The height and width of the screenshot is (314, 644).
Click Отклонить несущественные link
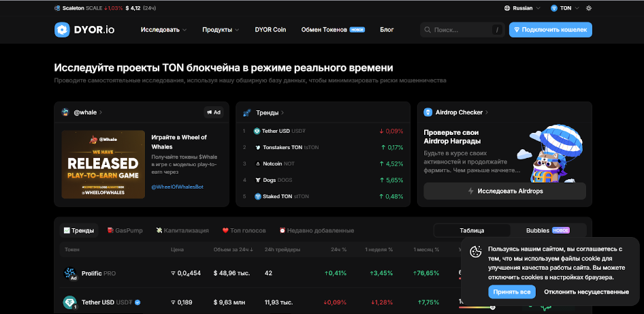(587, 292)
